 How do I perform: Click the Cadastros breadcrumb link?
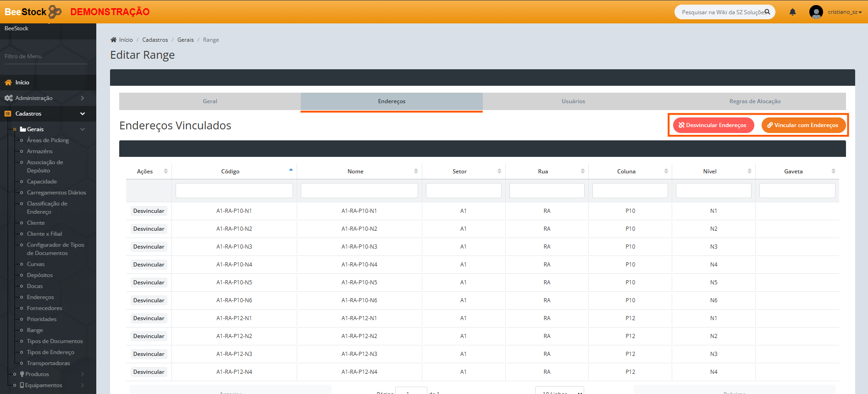tap(155, 40)
